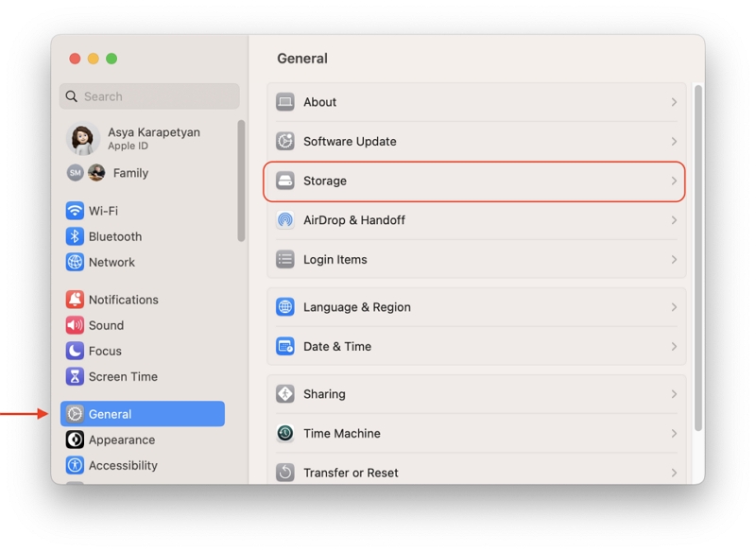This screenshot has height=552, width=756.
Task: Open Asya Karapetyan Apple ID settings
Action: click(x=154, y=138)
